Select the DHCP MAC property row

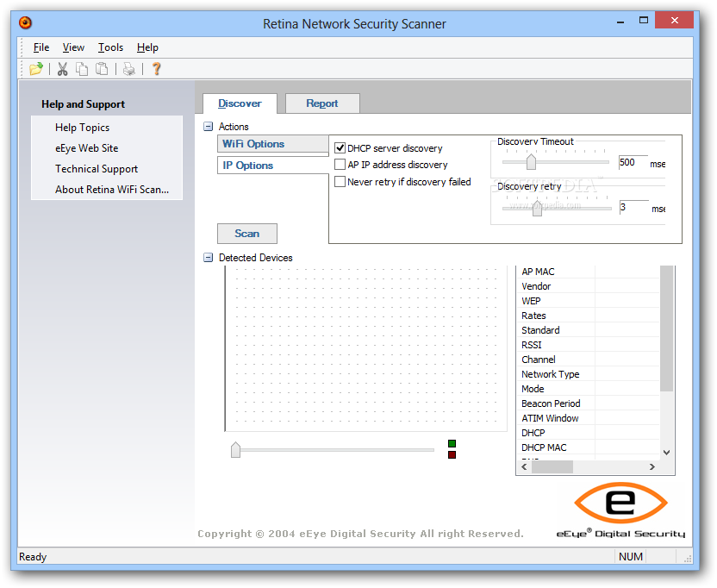[x=588, y=447]
